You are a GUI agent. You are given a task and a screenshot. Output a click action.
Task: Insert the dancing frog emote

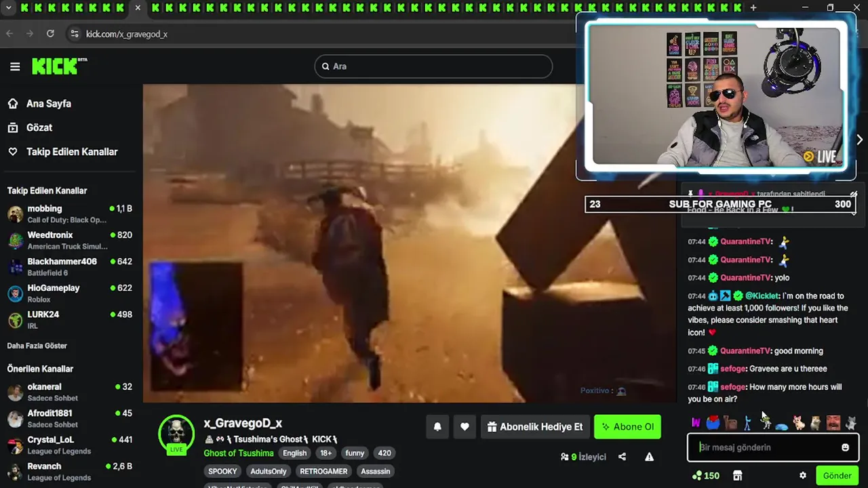(x=765, y=423)
